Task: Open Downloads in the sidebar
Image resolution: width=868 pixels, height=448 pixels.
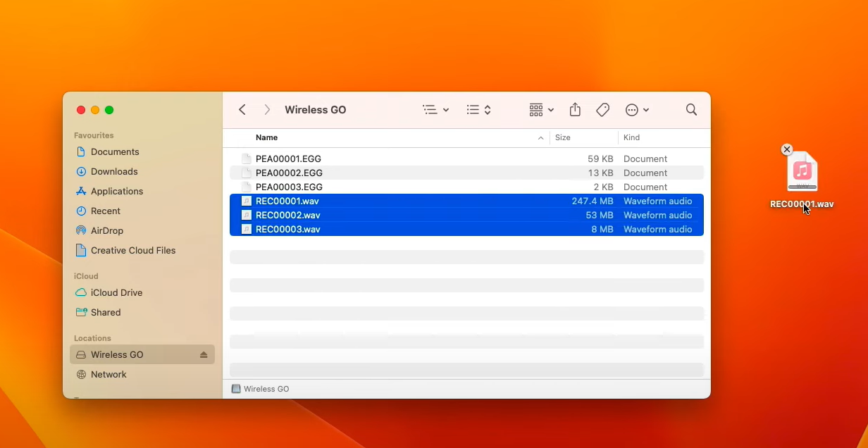Action: tap(142, 171)
